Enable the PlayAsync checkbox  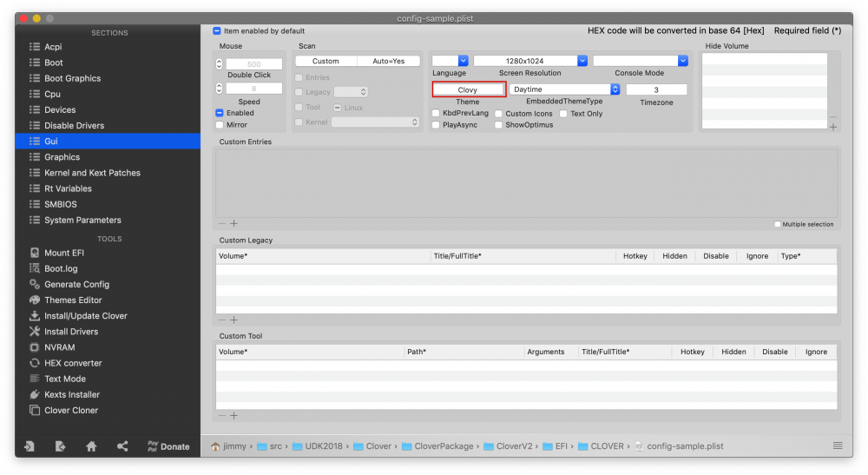tap(436, 125)
